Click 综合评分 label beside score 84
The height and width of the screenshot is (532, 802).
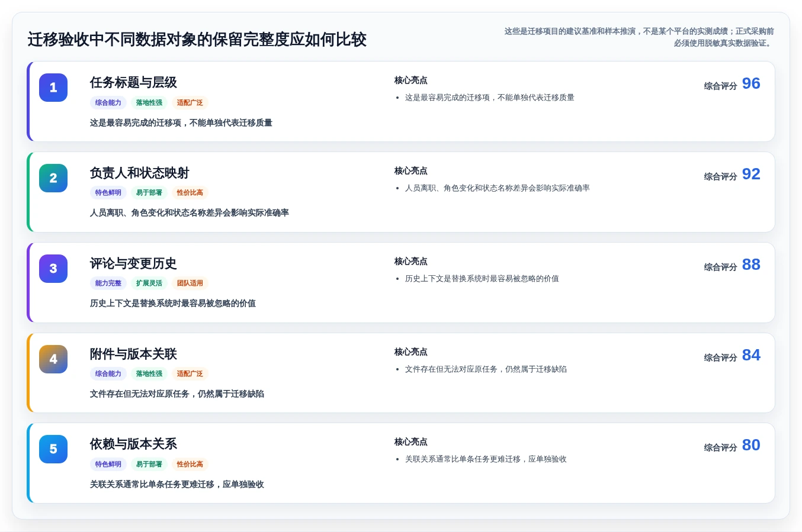tap(720, 357)
